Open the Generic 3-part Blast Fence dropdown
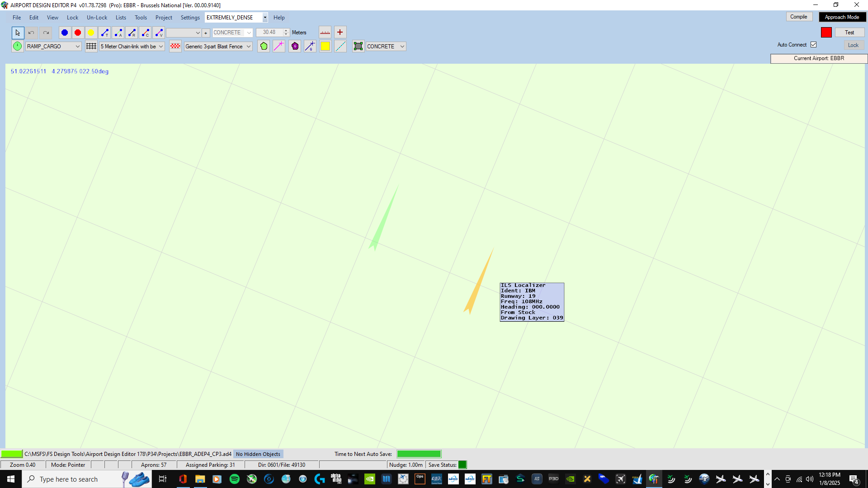This screenshot has height=488, width=868. coord(248,46)
